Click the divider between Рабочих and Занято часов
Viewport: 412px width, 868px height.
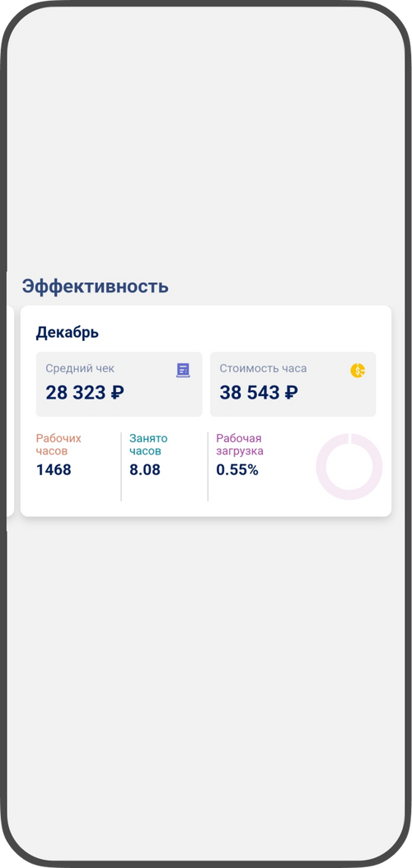coord(121,467)
